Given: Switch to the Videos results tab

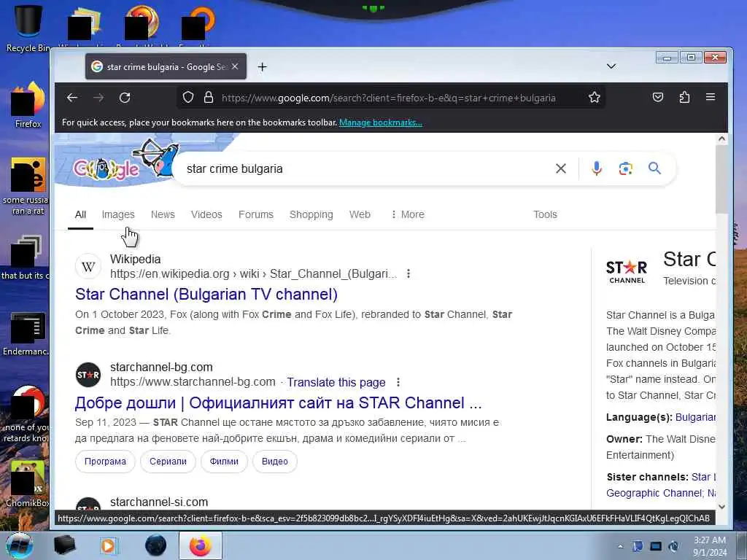Looking at the screenshot, I should [206, 215].
